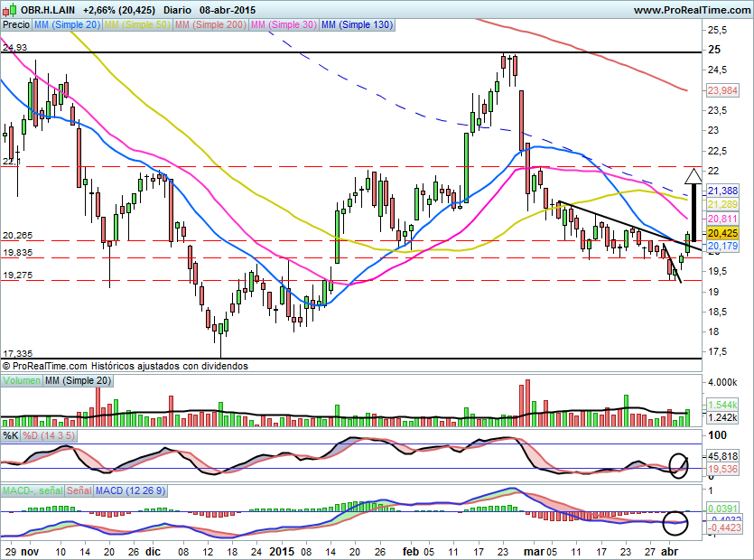Viewport: 754px width, 560px height.
Task: Open the MM (Simple 200) indicator label
Action: click(211, 25)
